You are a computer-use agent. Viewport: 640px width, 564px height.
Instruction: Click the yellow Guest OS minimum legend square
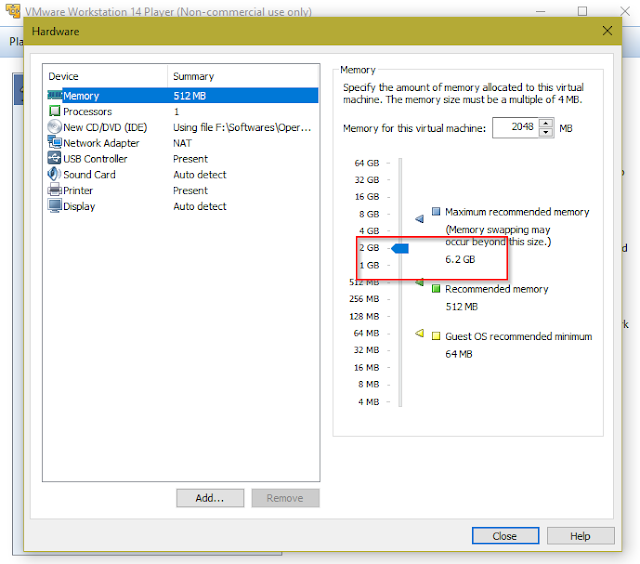[436, 336]
